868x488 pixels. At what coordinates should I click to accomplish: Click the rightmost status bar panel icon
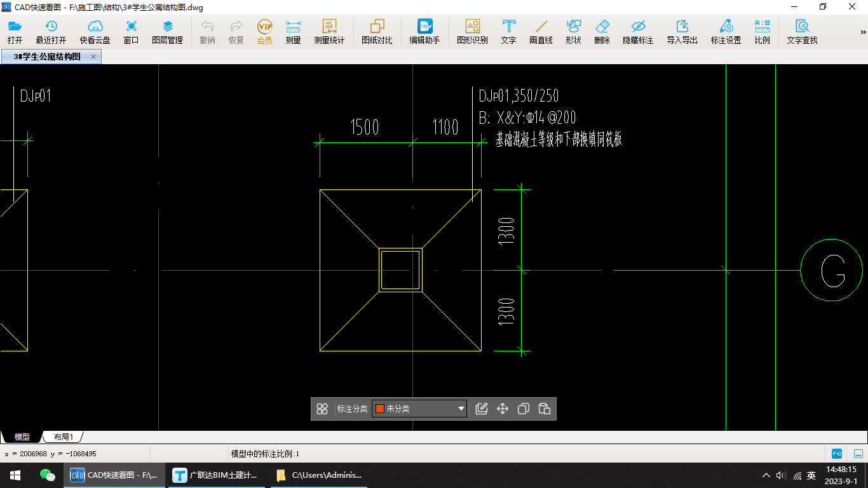858,454
